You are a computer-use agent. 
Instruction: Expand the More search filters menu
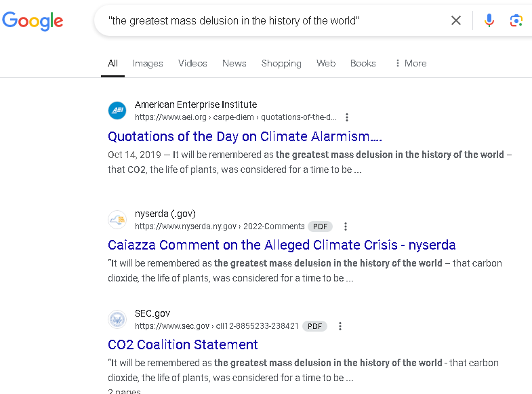(411, 64)
